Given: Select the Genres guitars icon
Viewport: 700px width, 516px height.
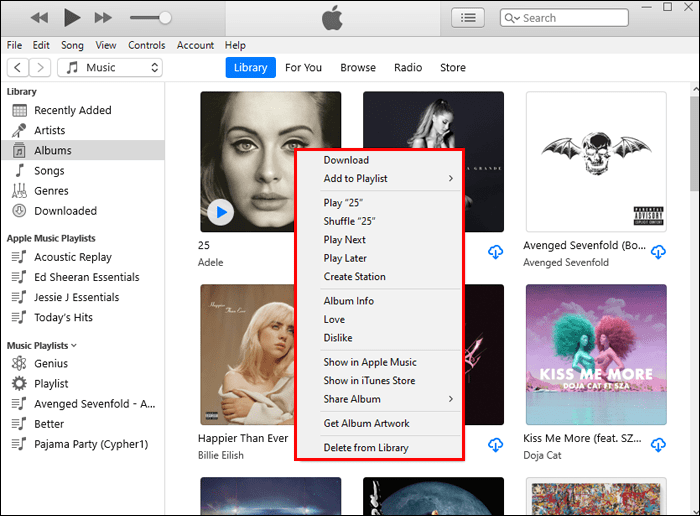Looking at the screenshot, I should (19, 191).
